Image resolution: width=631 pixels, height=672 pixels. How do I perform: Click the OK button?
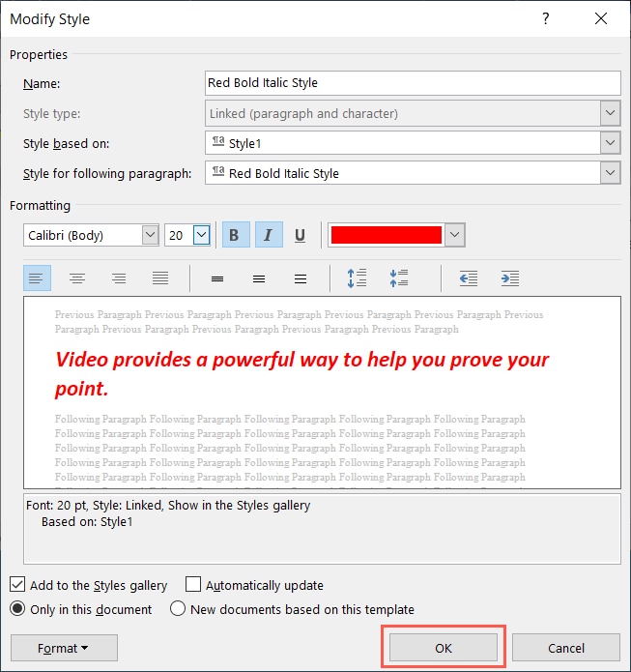(444, 648)
